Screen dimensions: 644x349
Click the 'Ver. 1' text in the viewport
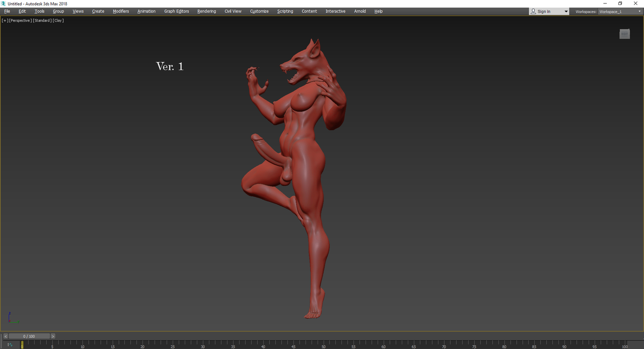170,66
